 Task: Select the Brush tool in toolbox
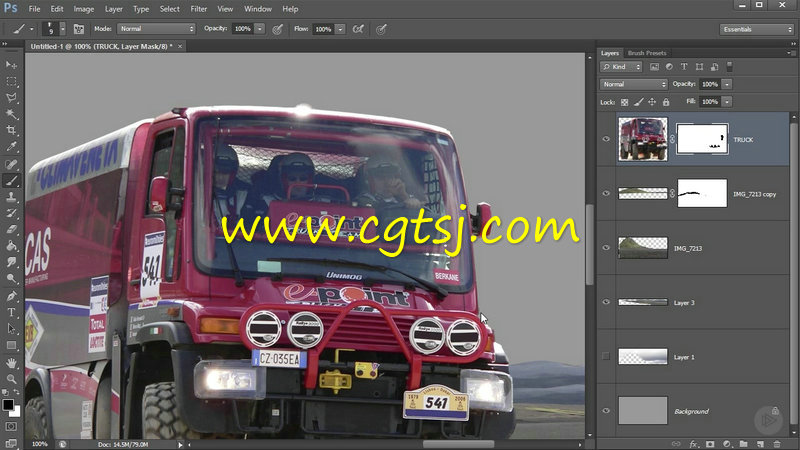tap(11, 180)
